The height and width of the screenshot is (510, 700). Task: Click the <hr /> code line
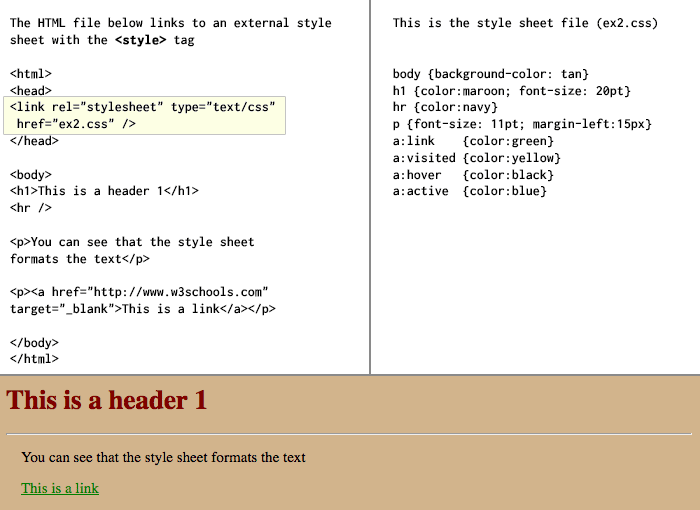[x=31, y=208]
